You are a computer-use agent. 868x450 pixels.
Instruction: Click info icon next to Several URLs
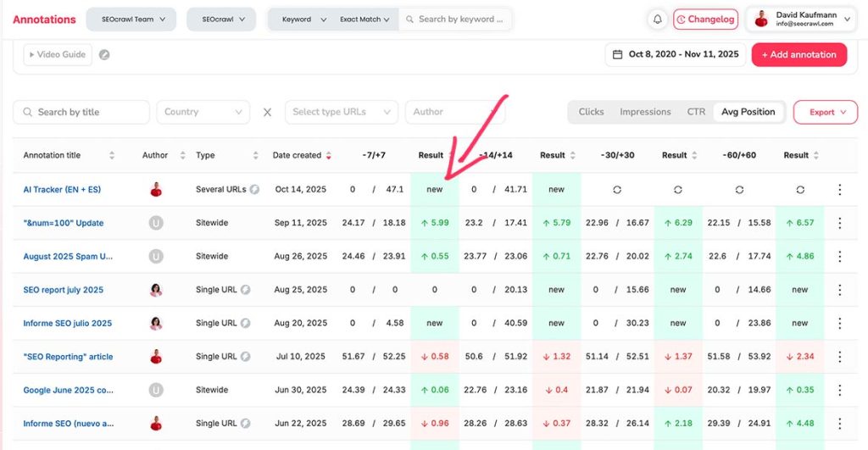tap(254, 190)
